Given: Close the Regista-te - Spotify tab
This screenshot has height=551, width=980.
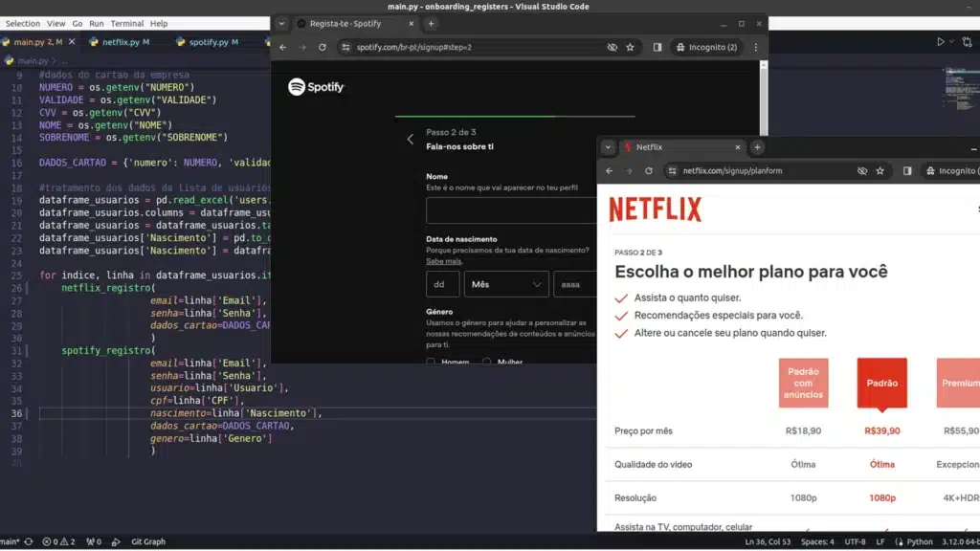Looking at the screenshot, I should (411, 24).
